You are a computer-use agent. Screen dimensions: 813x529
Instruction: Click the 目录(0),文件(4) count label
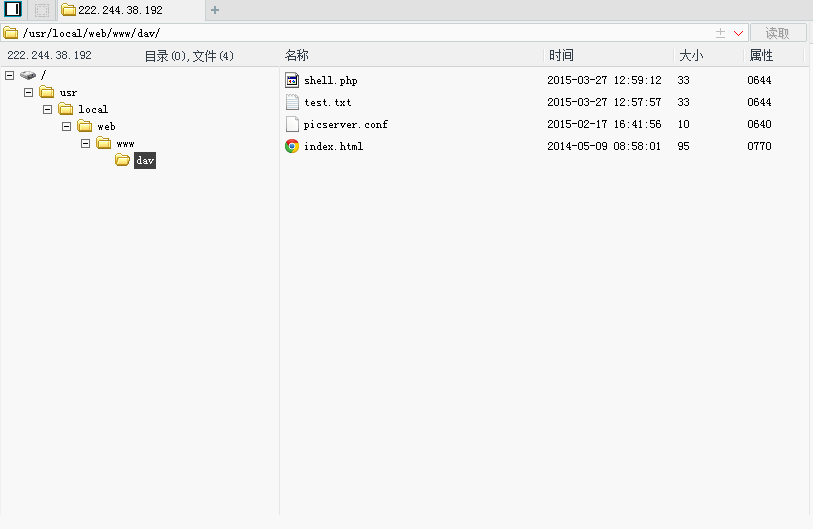[x=189, y=56]
